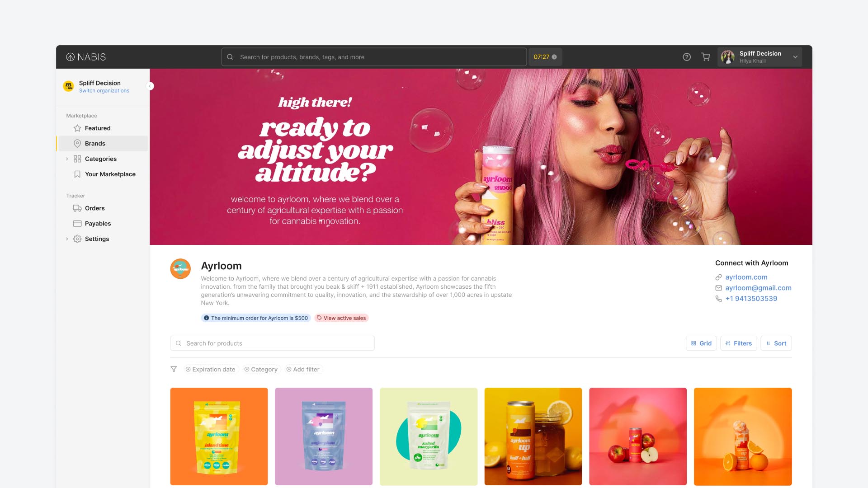This screenshot has width=868, height=488.
Task: Open the Spliff Decision account dropdown
Action: [795, 57]
